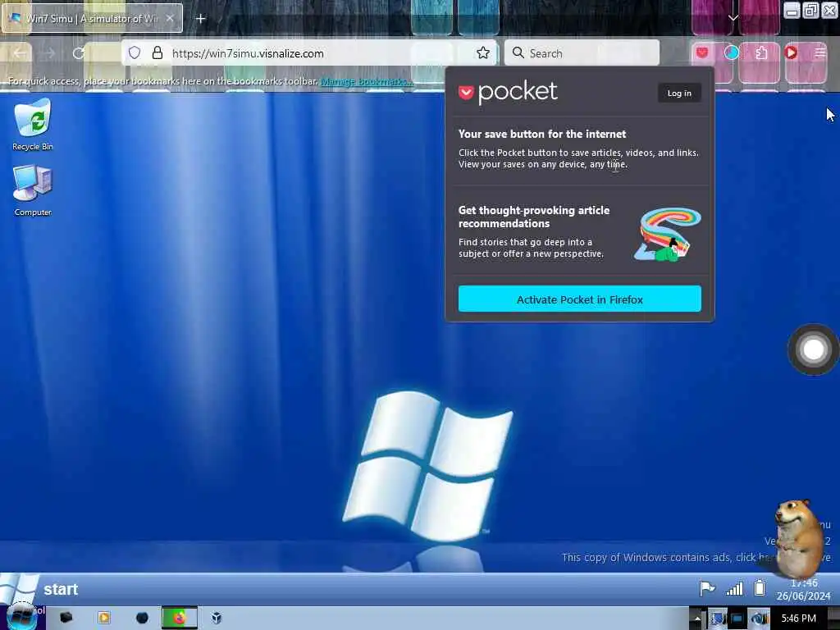Click the Pocket logo in the panel

click(x=508, y=92)
